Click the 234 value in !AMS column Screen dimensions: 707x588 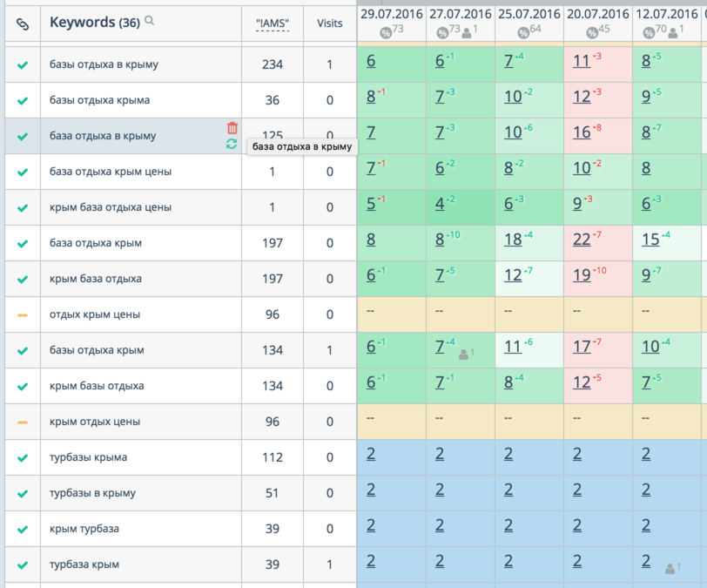coord(273,64)
